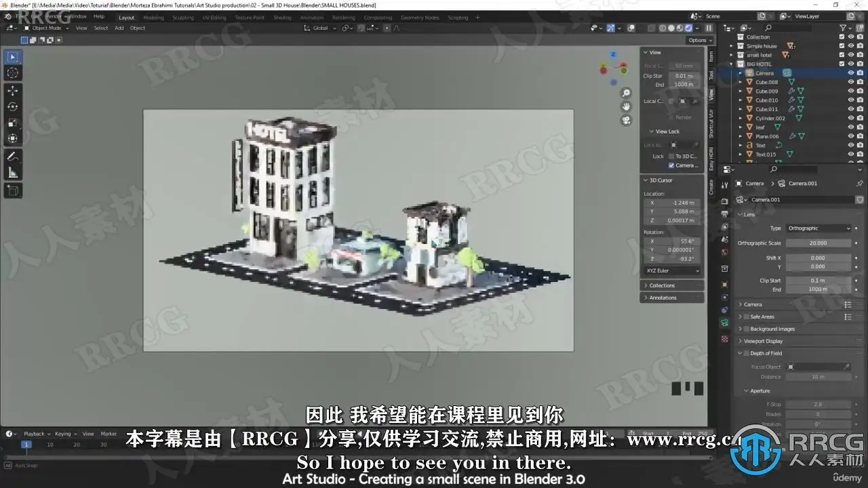Select the Rotate tool

(x=12, y=106)
